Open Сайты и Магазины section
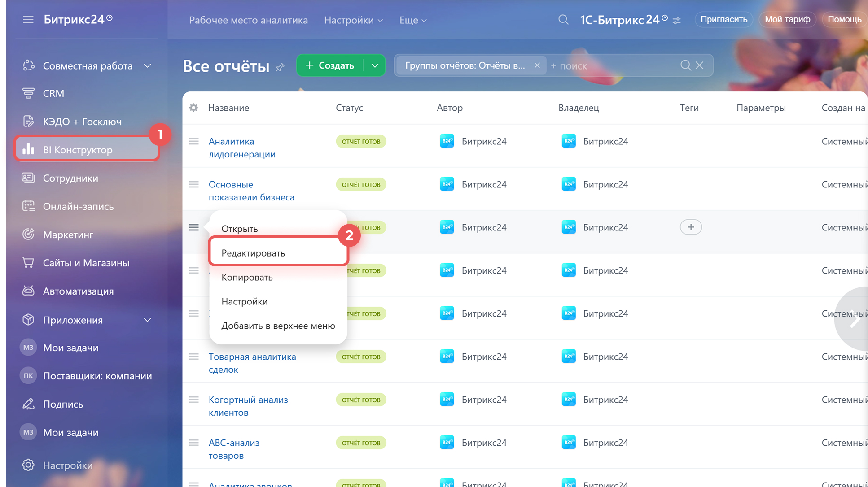The image size is (868, 487). [87, 263]
